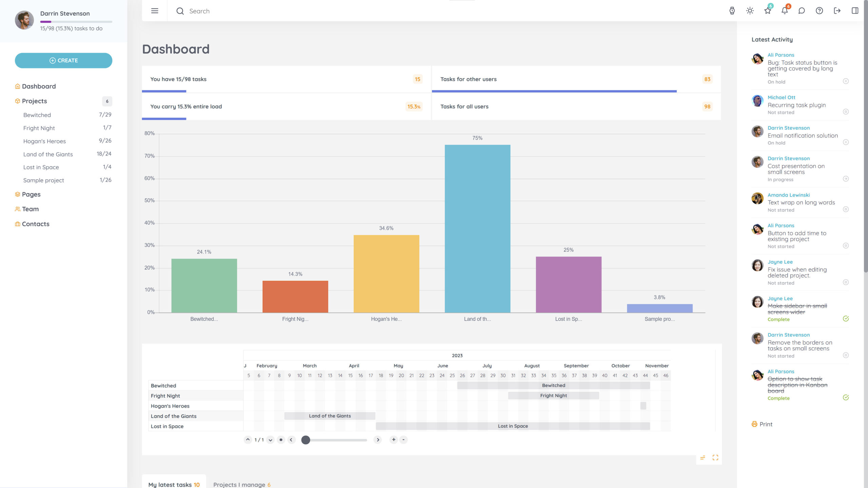This screenshot has width=868, height=488.
Task: Zoom out the Gantt with the minus control
Action: point(403,440)
